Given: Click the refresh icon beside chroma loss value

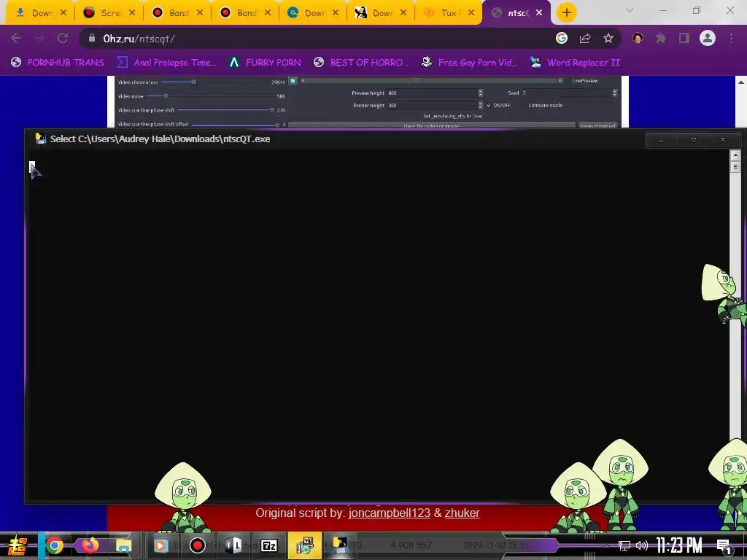Looking at the screenshot, I should (293, 82).
